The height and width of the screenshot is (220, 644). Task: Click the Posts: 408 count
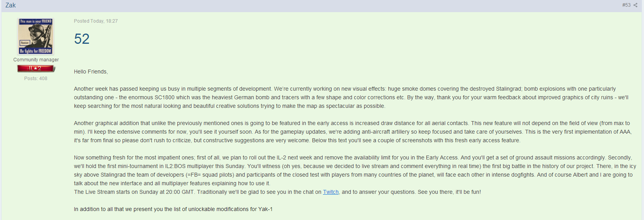[36, 79]
